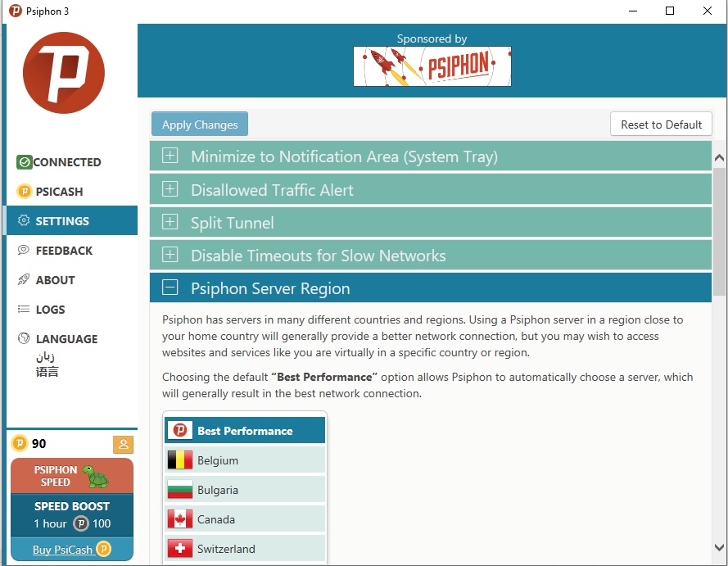Expand the Split Tunnel section
The height and width of the screenshot is (566, 728).
point(431,223)
